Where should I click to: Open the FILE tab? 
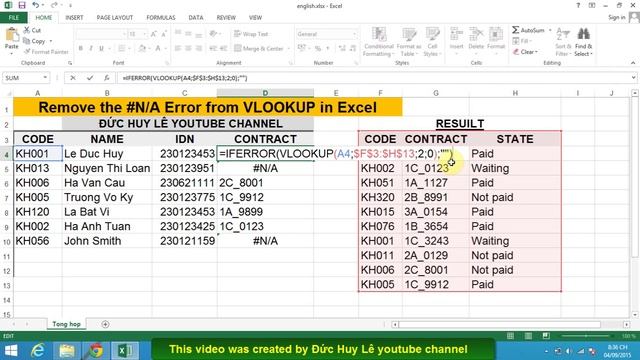pyautogui.click(x=13, y=18)
